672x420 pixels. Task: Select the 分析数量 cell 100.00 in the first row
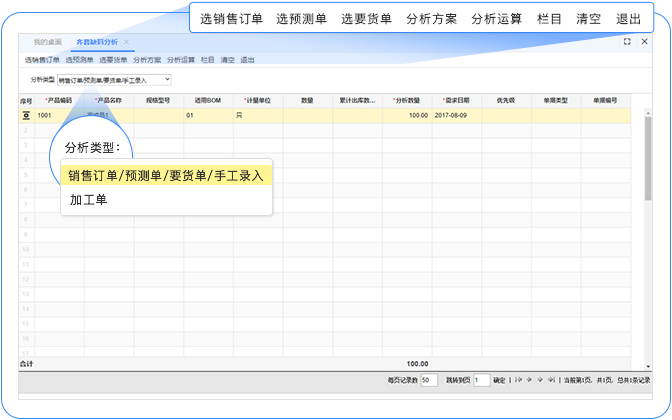click(407, 115)
